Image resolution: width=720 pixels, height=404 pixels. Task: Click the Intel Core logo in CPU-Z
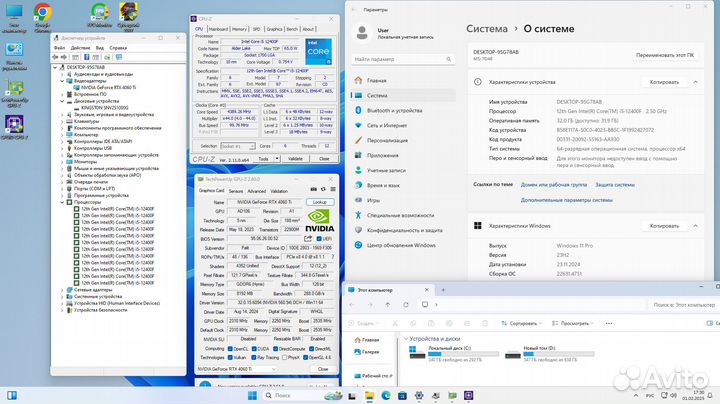click(x=319, y=51)
